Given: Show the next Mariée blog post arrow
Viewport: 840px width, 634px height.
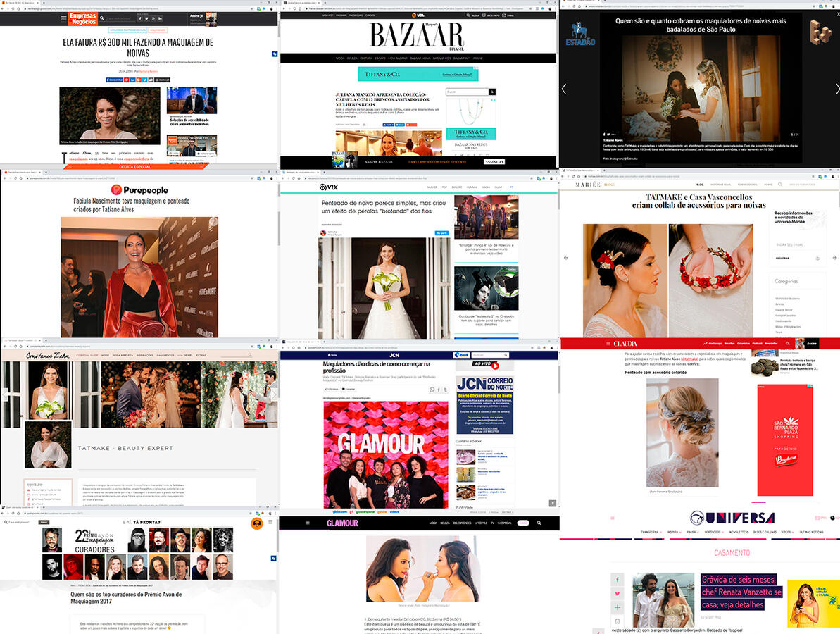Looking at the screenshot, I should point(834,258).
